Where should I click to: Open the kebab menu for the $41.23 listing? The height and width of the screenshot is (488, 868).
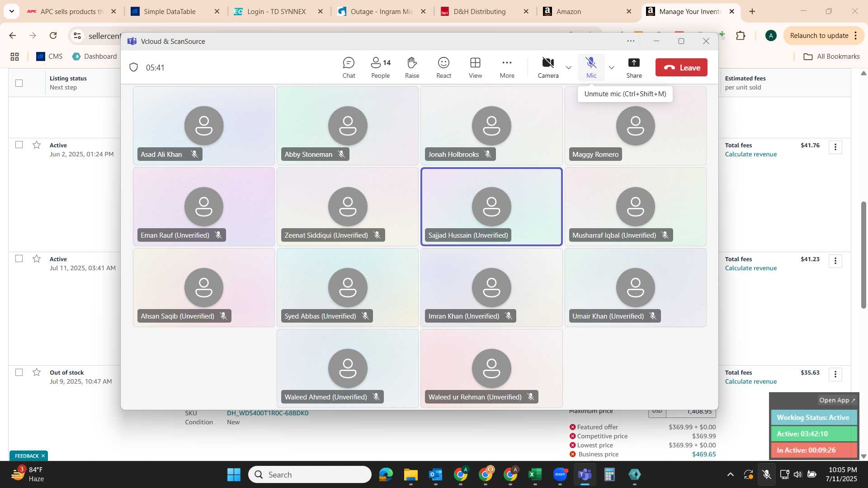pyautogui.click(x=835, y=261)
